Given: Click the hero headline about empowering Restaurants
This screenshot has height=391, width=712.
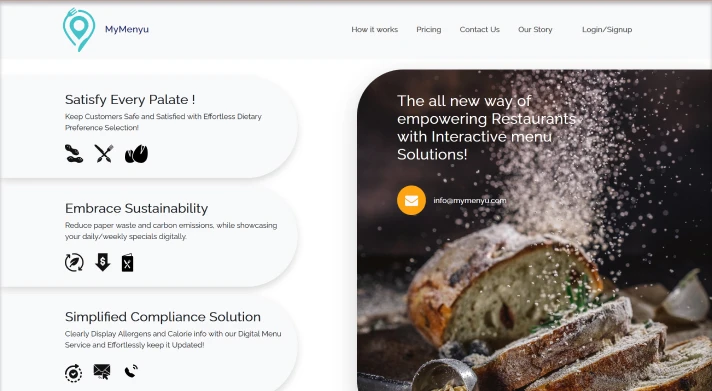Looking at the screenshot, I should (487, 128).
